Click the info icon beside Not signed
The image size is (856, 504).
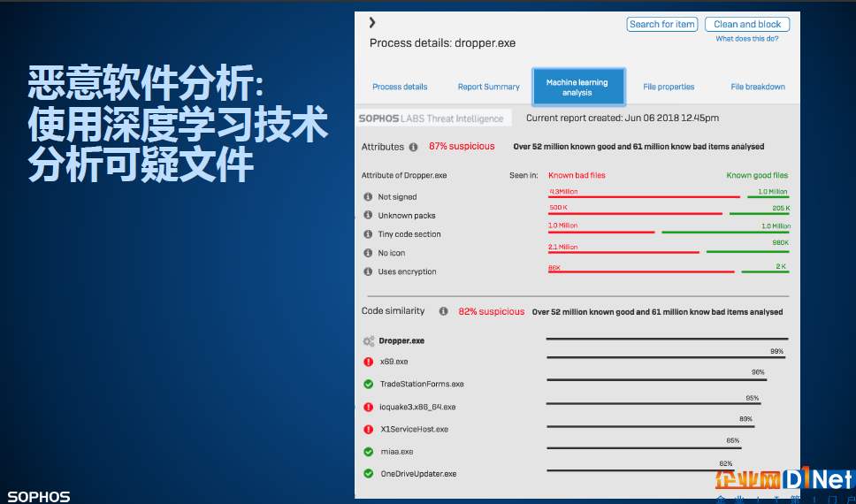368,196
